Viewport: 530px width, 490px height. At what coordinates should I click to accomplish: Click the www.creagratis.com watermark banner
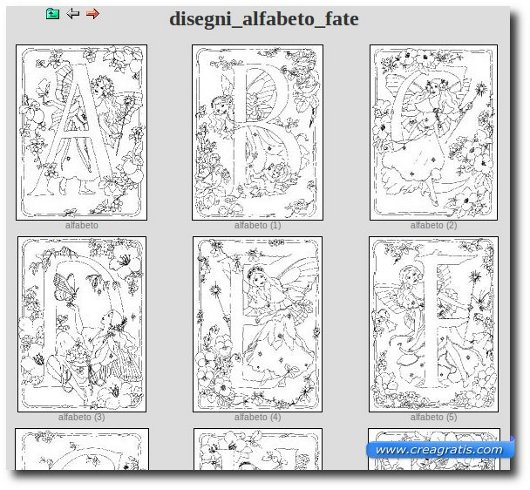tap(439, 450)
